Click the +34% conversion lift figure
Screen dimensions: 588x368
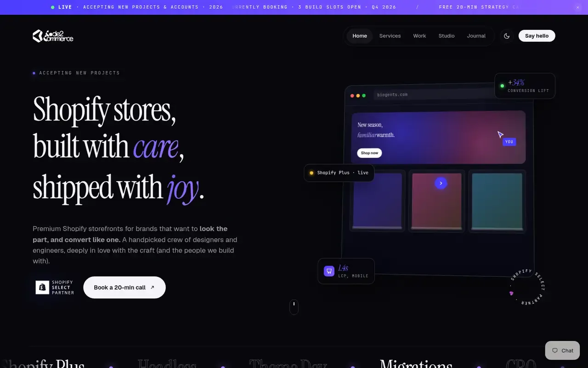click(x=516, y=83)
